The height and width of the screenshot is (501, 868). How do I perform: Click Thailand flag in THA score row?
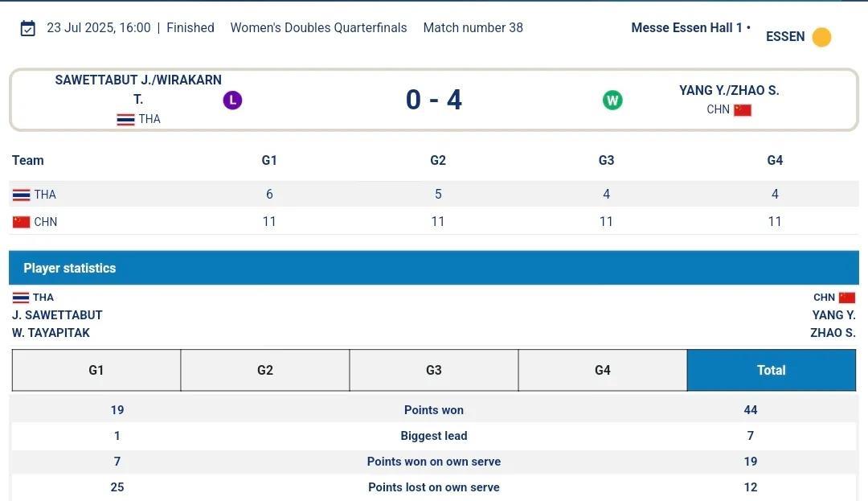point(21,195)
